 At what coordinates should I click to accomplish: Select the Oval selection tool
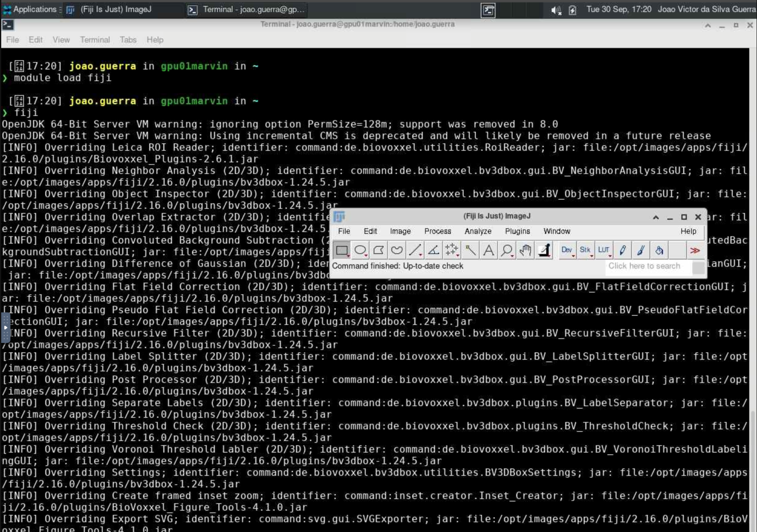[x=360, y=250]
